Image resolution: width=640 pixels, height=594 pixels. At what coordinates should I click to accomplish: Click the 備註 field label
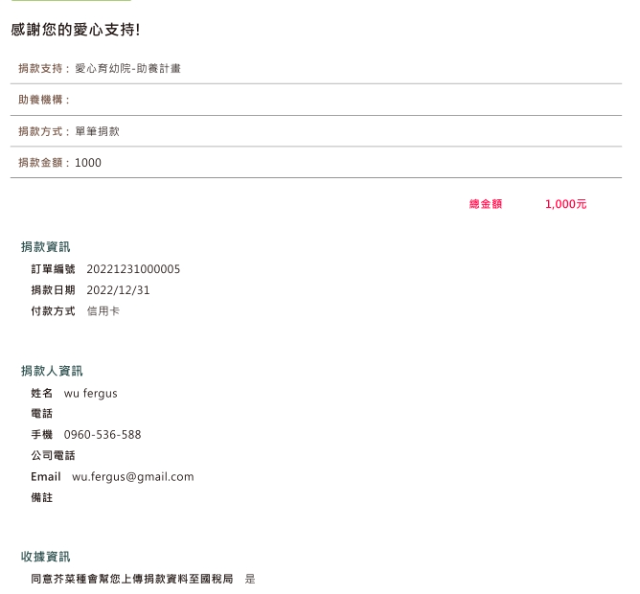coord(42,497)
